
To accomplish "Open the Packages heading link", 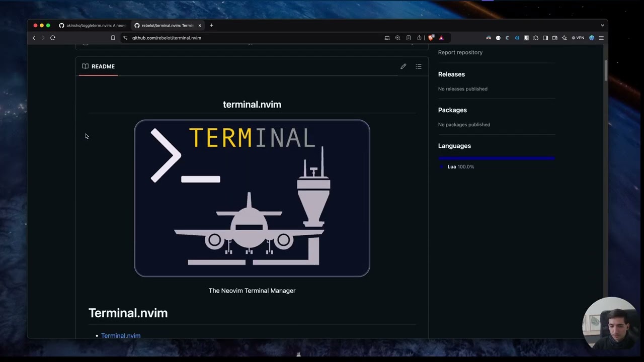I will tap(452, 110).
